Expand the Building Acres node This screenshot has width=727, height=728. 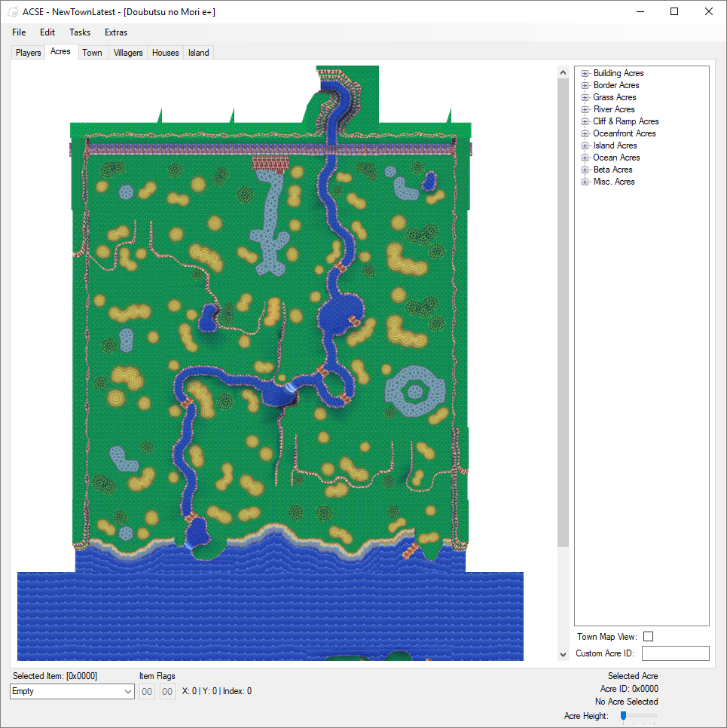tap(585, 73)
